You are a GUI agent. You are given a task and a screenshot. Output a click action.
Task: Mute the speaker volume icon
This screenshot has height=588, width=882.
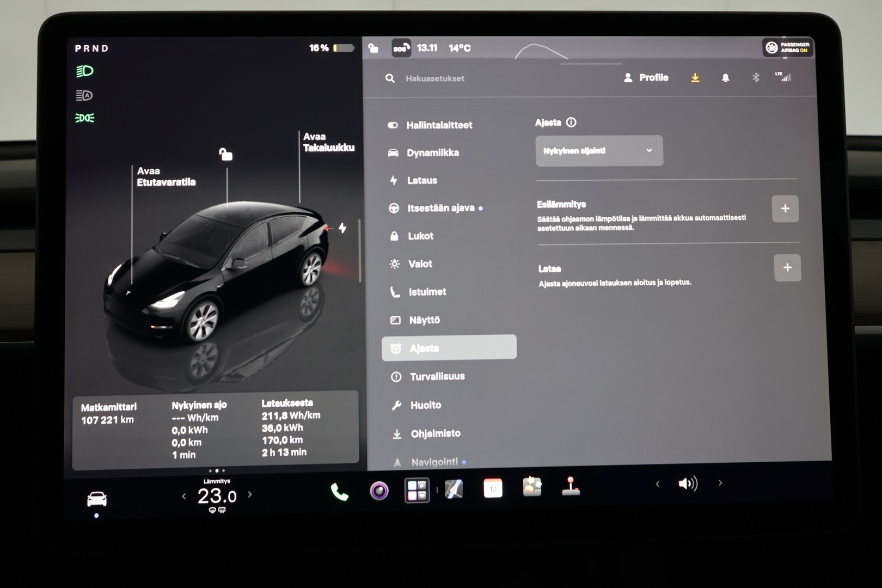[688, 483]
